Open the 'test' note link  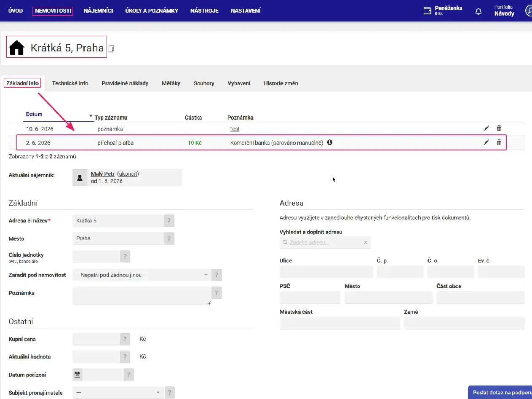[235, 129]
